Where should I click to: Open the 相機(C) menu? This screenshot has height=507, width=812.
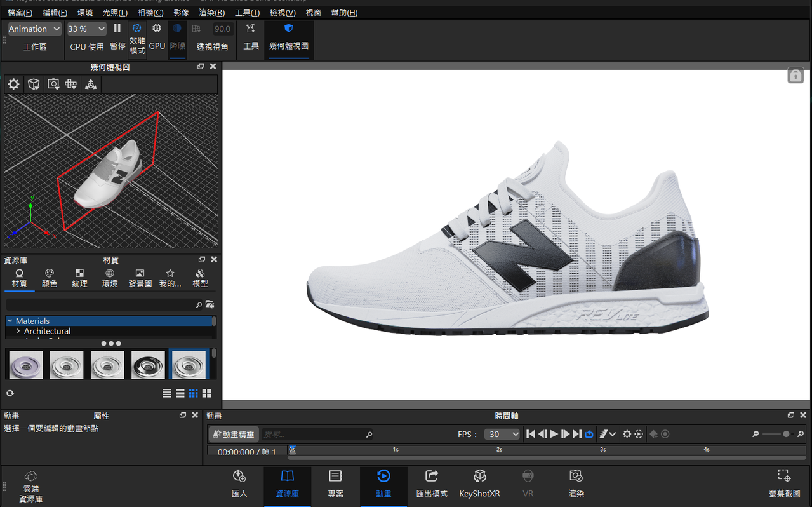150,13
